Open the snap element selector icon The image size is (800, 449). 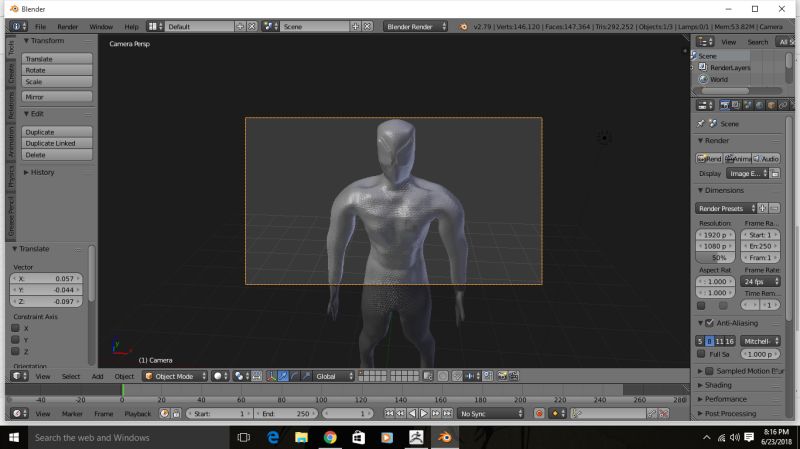pyautogui.click(x=471, y=376)
